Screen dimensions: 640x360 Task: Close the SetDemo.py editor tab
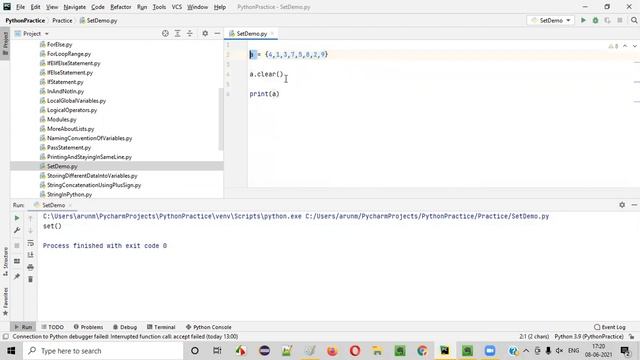(273, 33)
